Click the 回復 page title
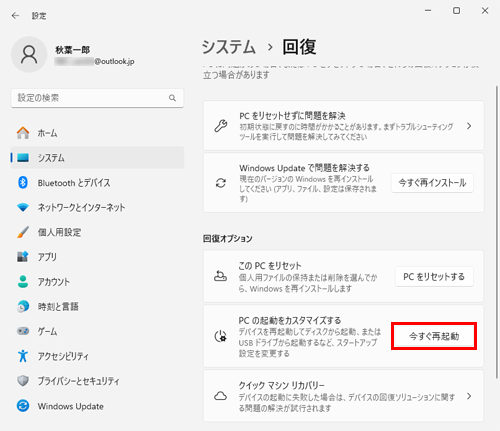 coord(299,47)
